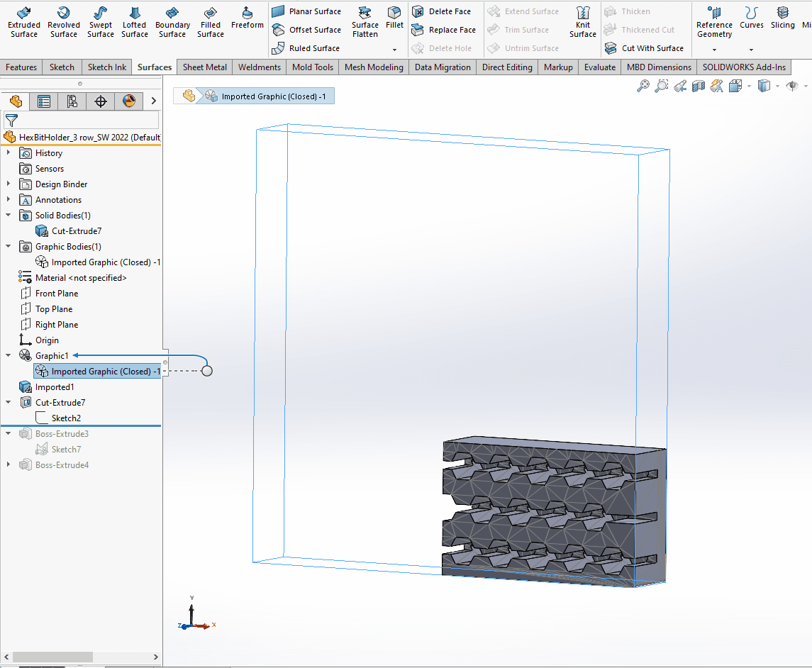Image resolution: width=812 pixels, height=668 pixels.
Task: Click the Display Style icon
Action: (x=764, y=86)
